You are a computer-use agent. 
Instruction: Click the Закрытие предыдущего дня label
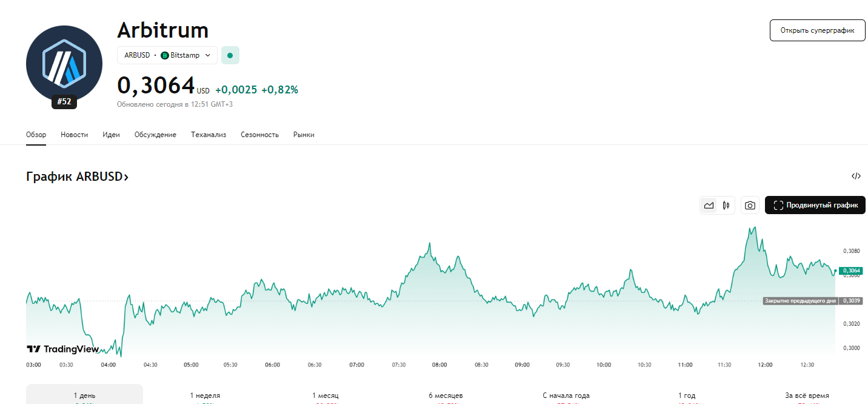point(800,301)
